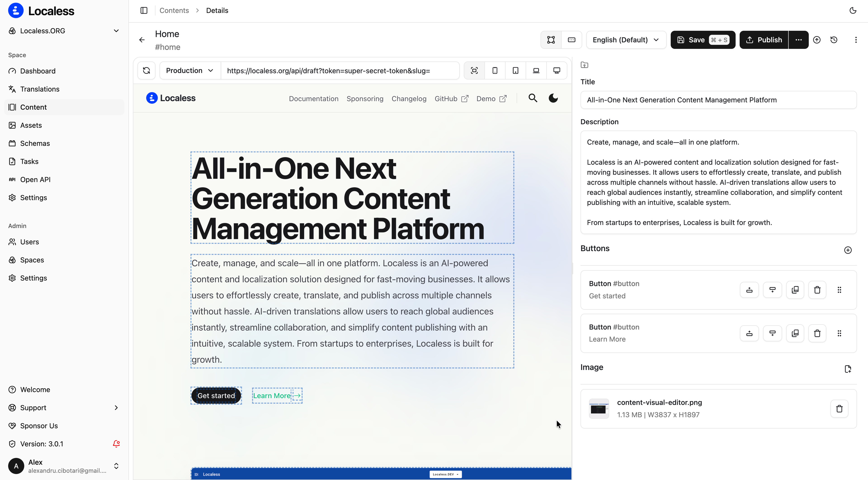
Task: Open the English (Default) language dropdown
Action: pyautogui.click(x=626, y=40)
